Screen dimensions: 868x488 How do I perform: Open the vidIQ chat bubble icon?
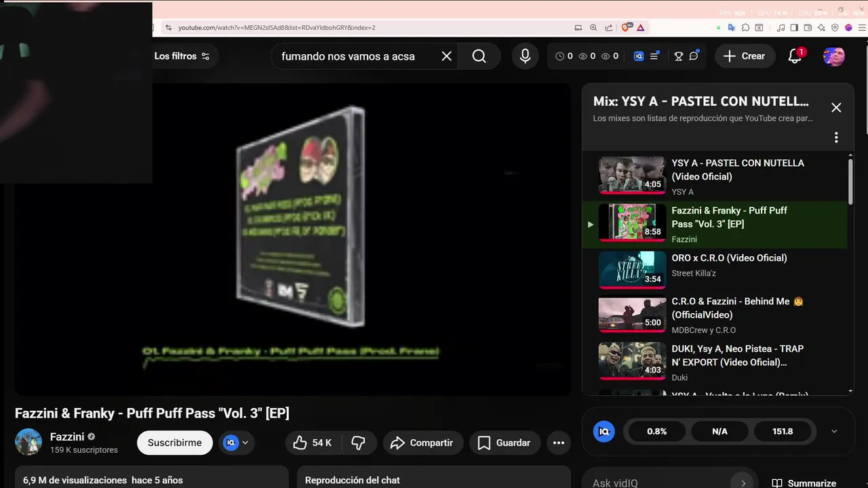(x=694, y=56)
